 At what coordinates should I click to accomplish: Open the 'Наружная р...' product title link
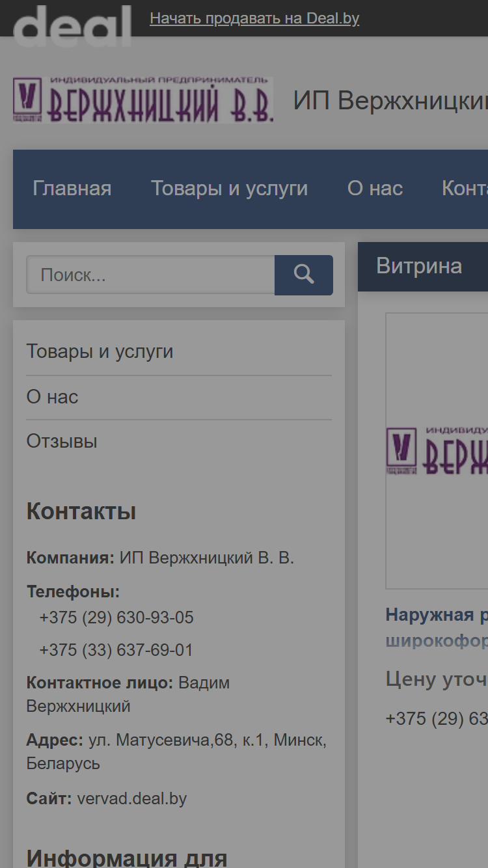click(437, 628)
